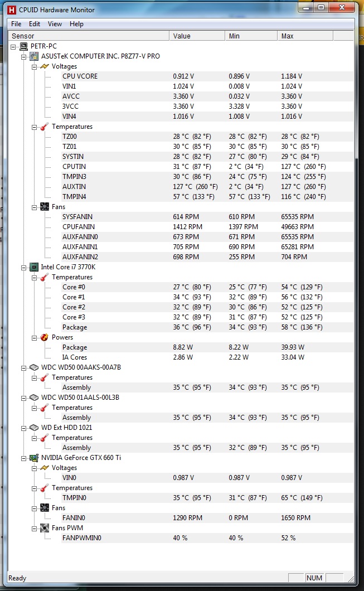Click the WDC WD50 00AAKS-00A7B drive icon
Viewport: 364px width, 591px height.
[x=34, y=367]
